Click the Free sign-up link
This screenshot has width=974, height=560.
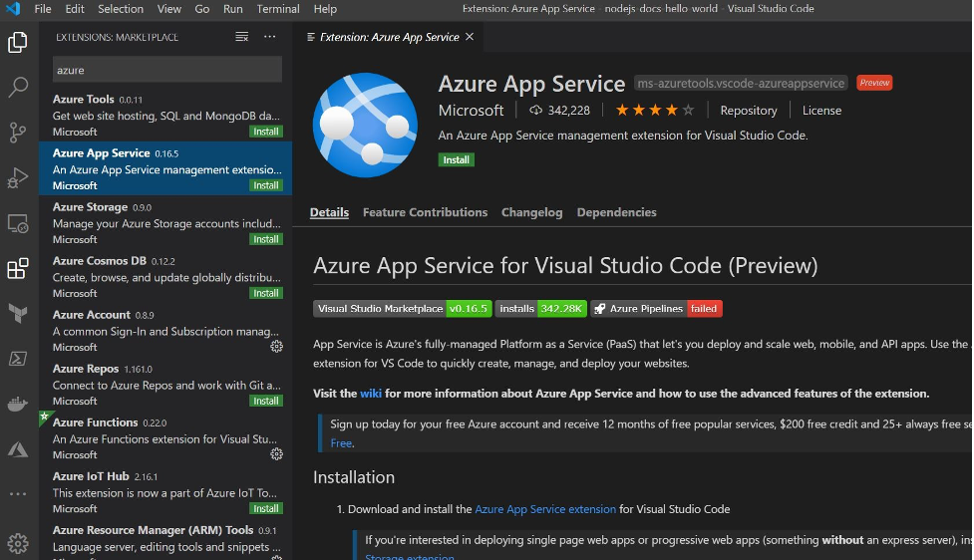[341, 443]
